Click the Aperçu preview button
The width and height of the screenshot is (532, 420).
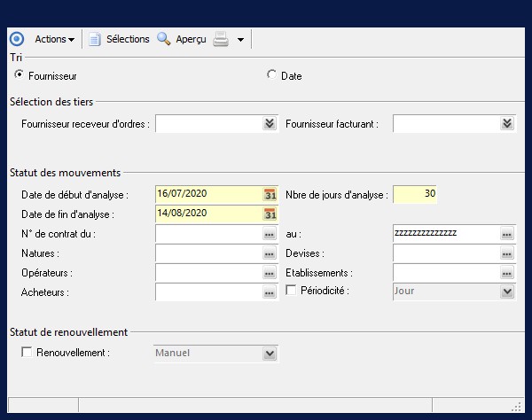(x=182, y=39)
